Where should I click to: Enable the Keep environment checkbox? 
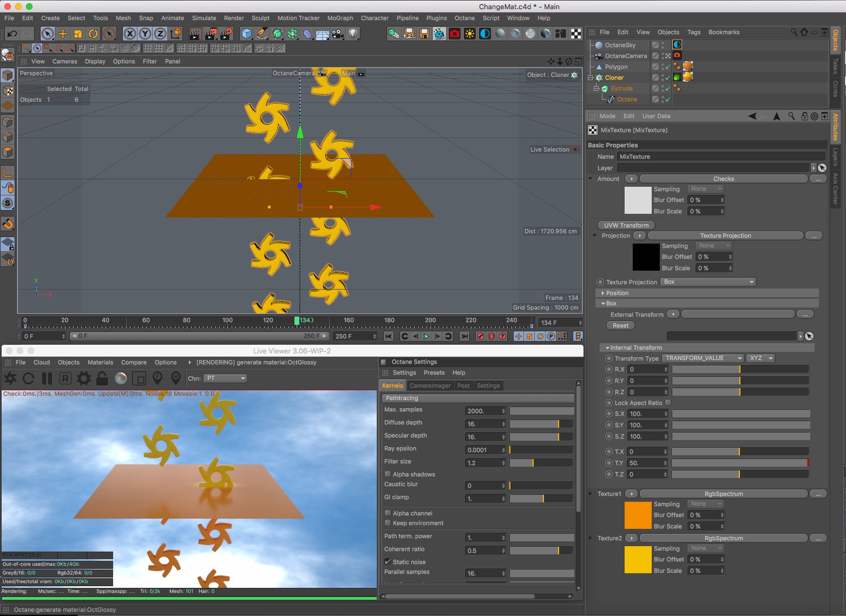coord(388,523)
